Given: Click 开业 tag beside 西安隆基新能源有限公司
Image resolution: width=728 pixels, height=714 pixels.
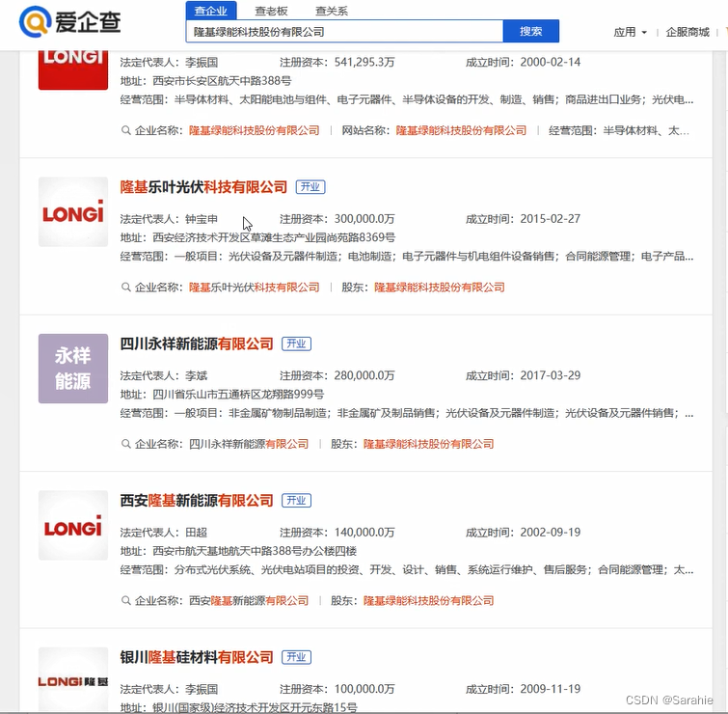Looking at the screenshot, I should pyautogui.click(x=296, y=501).
